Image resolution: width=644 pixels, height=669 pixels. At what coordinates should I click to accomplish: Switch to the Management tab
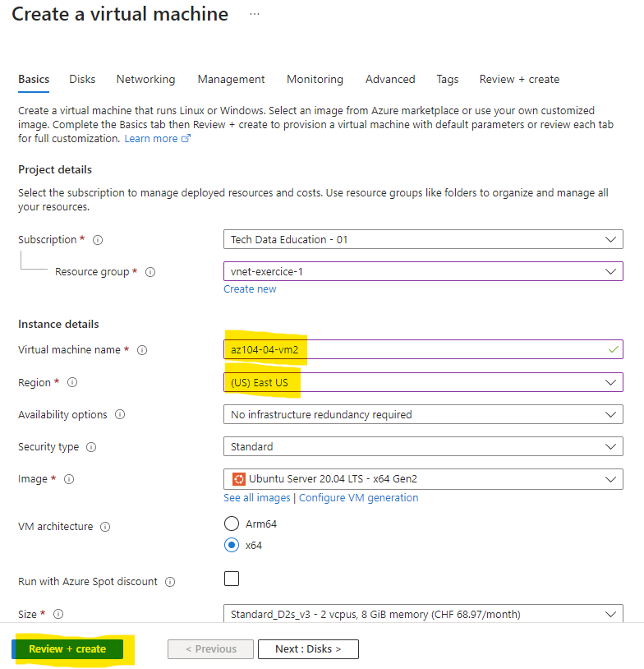231,80
